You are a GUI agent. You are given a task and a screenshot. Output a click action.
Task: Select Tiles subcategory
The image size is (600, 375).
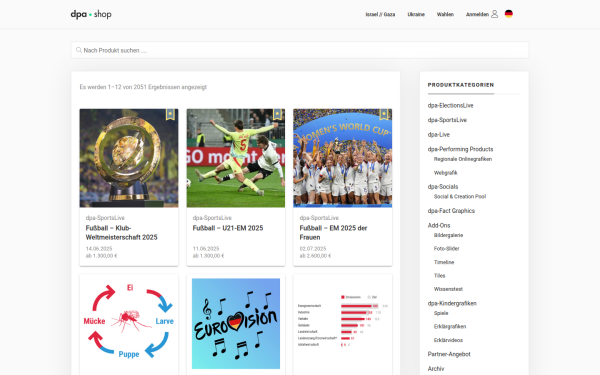coord(439,276)
